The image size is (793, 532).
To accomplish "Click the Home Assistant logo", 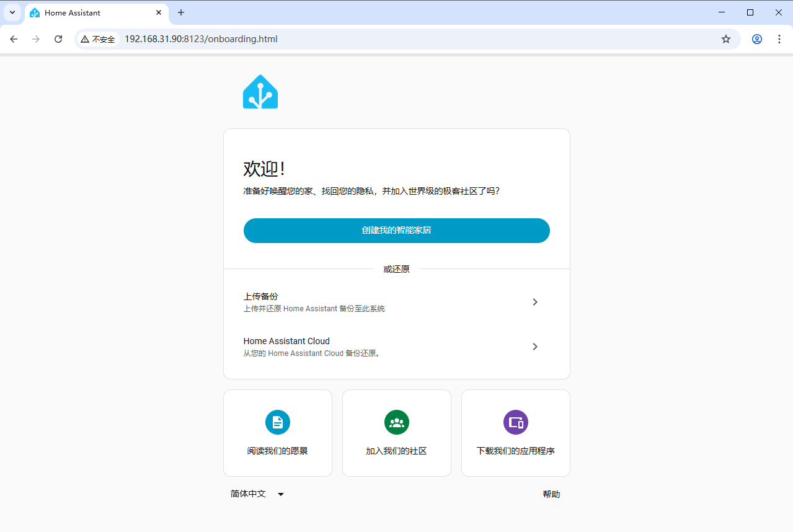I will tap(260, 91).
